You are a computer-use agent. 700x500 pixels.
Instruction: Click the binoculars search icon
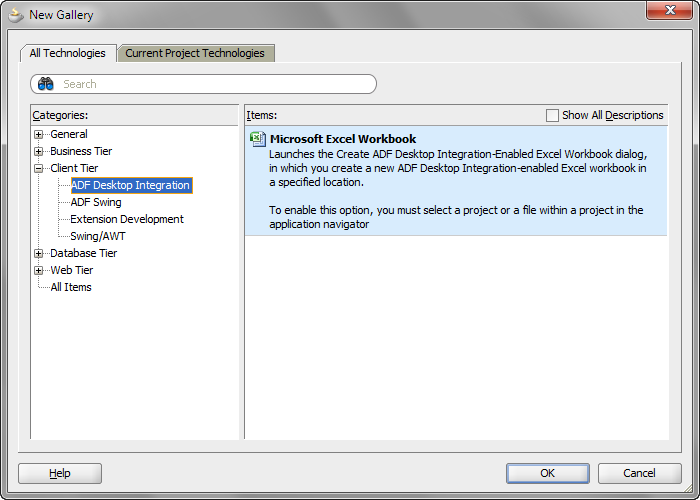46,84
